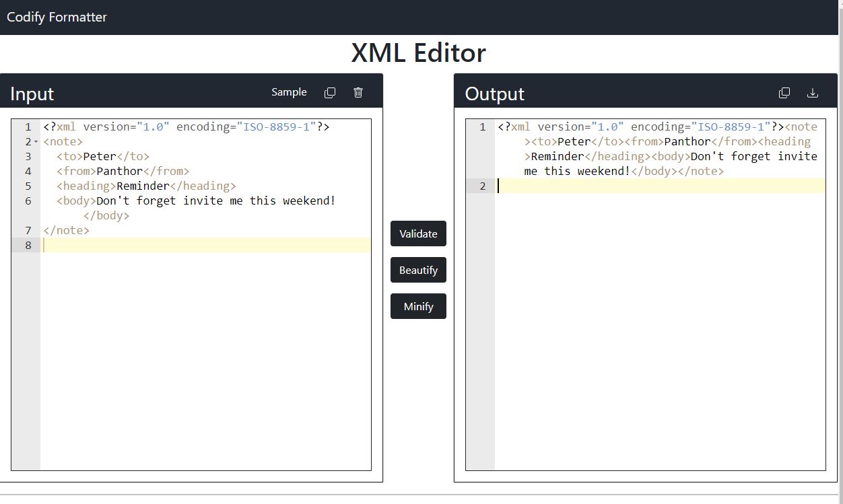This screenshot has height=504, width=843.
Task: Open the Codify Formatter home link
Action: point(57,17)
